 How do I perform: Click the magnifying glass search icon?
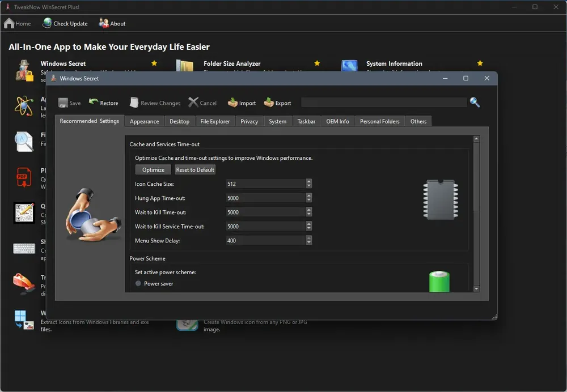tap(475, 103)
